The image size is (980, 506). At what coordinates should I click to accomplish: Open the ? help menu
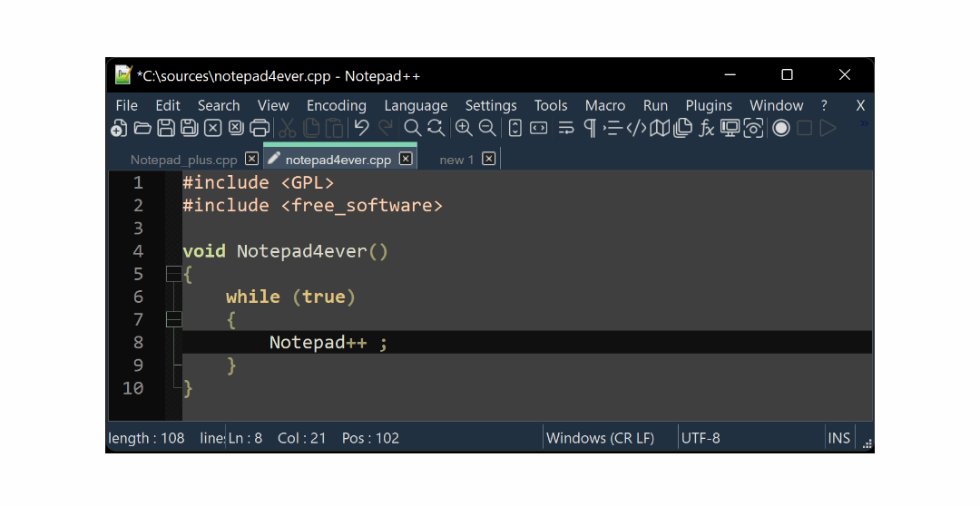pos(824,105)
